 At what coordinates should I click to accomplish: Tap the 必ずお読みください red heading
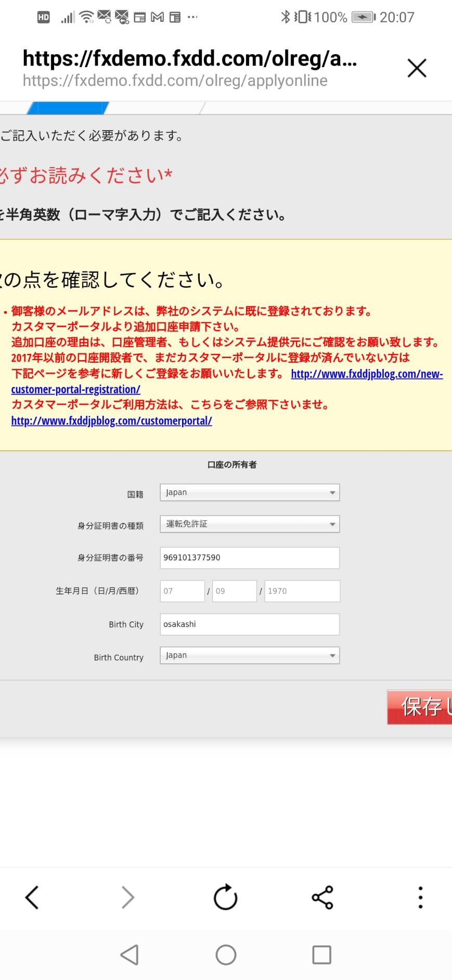[86, 176]
